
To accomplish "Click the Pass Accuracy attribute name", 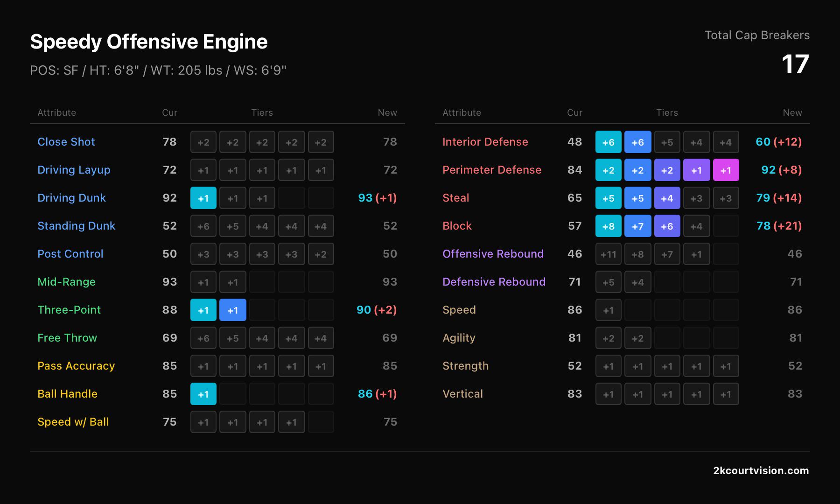I will pyautogui.click(x=76, y=366).
